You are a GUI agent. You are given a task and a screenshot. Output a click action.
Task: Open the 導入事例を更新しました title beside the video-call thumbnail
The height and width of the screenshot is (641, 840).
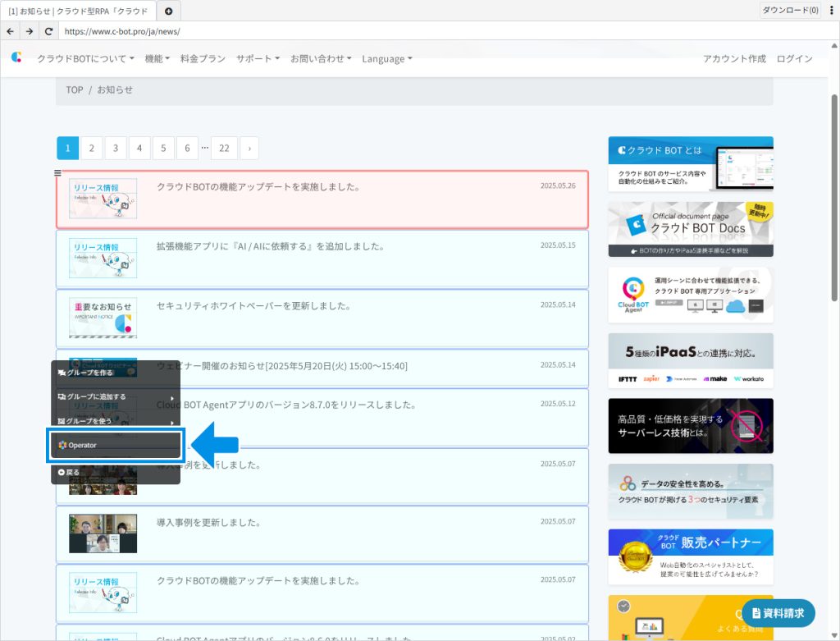pos(209,522)
